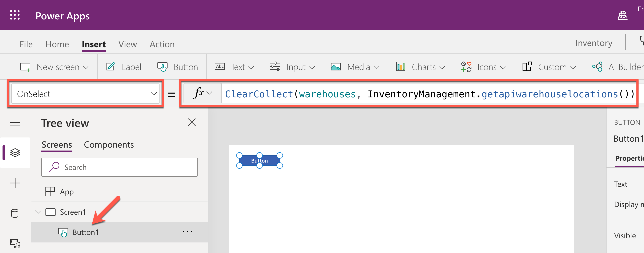
Task: Open Tree view layers icon
Action: coord(15,153)
